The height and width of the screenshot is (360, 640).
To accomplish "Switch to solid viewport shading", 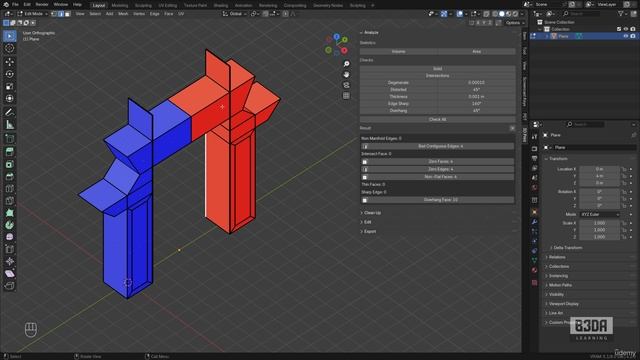I will 502,14.
